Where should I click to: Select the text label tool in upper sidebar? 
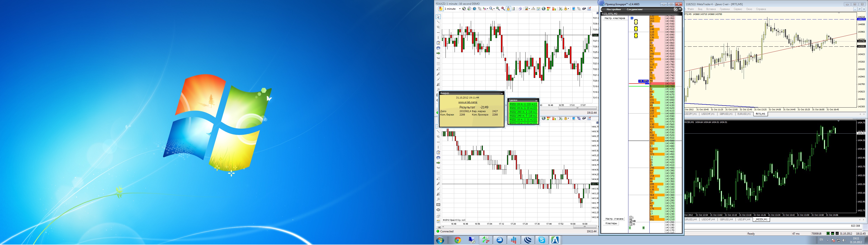[x=438, y=69]
